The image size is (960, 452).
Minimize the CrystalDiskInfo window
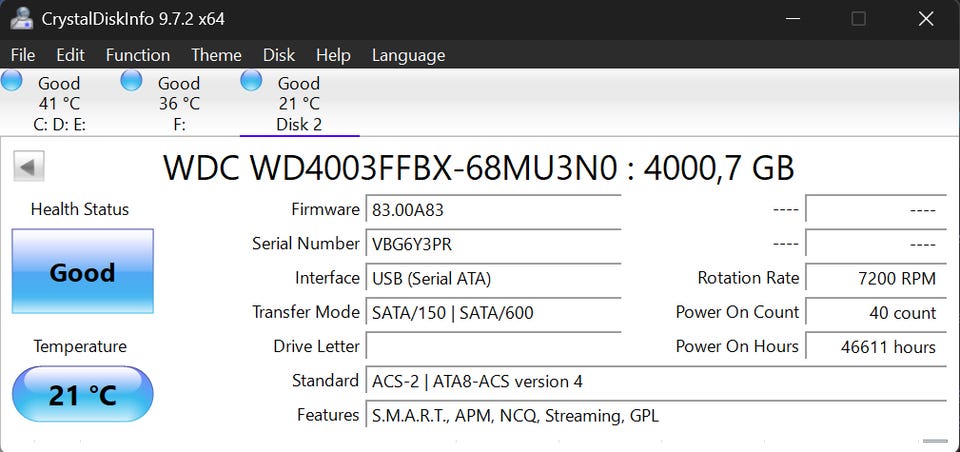pos(792,19)
